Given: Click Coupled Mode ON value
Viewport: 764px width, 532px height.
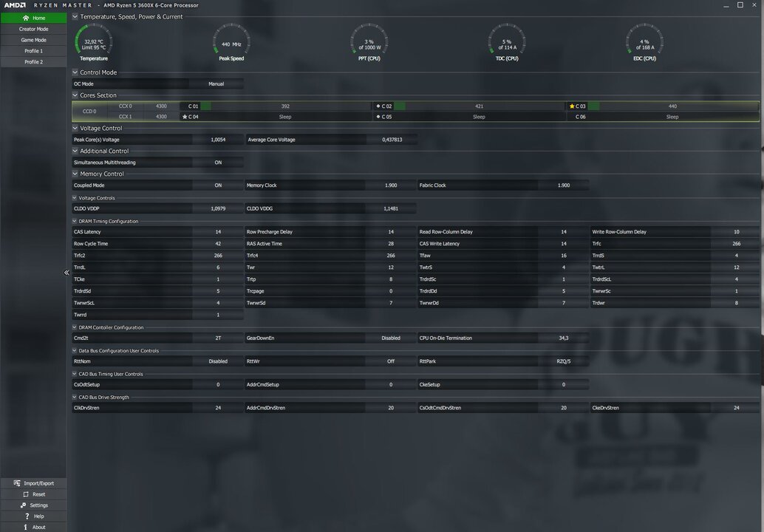Looking at the screenshot, I should coord(218,185).
